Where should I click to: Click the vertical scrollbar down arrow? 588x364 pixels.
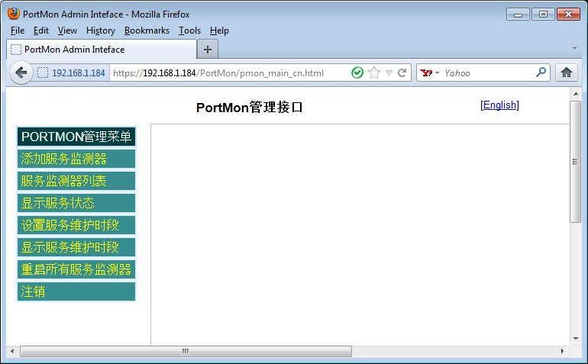(x=576, y=338)
